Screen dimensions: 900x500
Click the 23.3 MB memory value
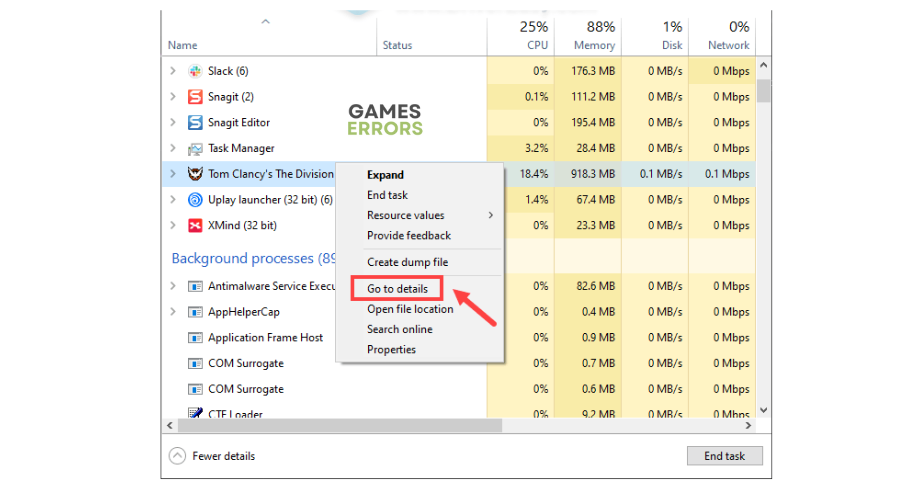[595, 226]
